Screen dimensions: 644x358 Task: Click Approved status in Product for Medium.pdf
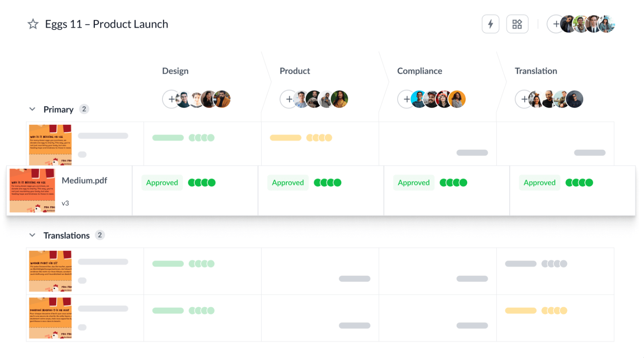click(288, 183)
